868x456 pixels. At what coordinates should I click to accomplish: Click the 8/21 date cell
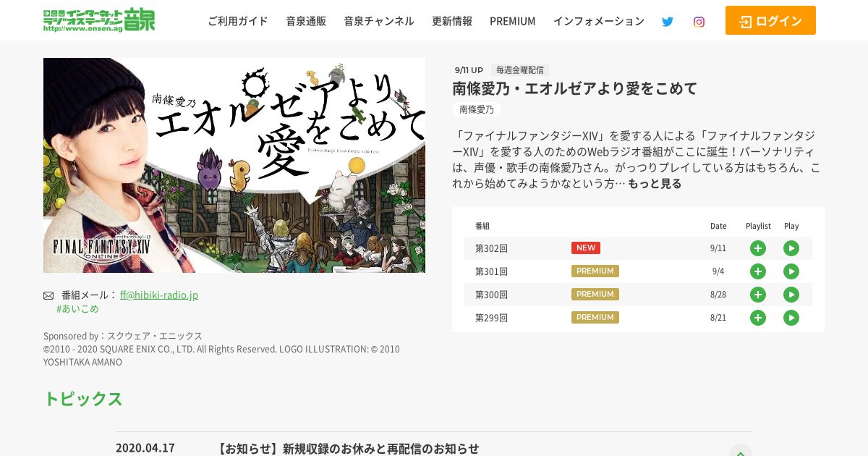tap(718, 318)
